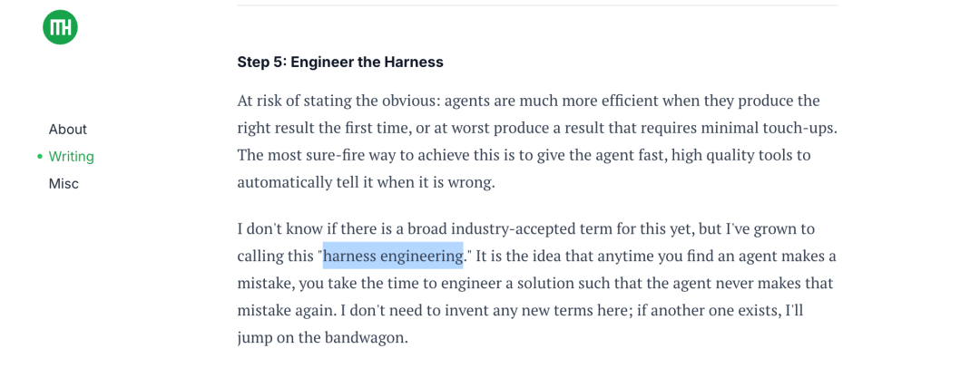The height and width of the screenshot is (368, 980).
Task: Open the Misc page
Action: pyautogui.click(x=64, y=184)
